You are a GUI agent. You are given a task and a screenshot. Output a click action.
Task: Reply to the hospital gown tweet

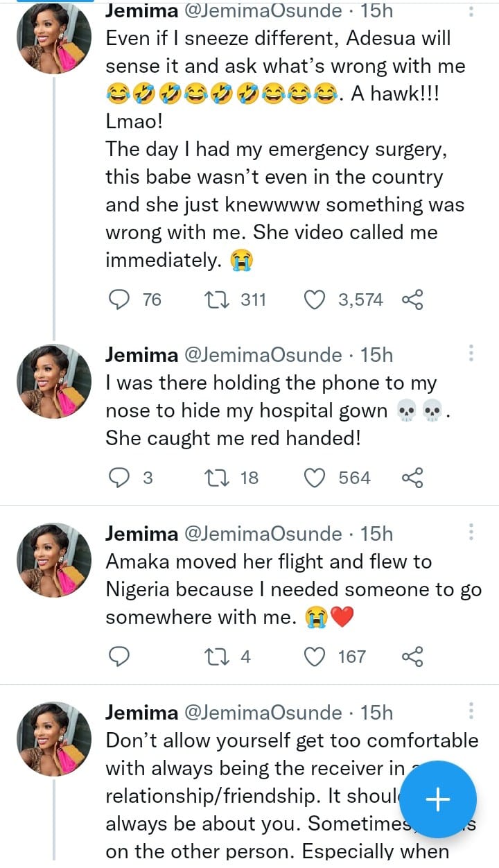coord(121,478)
